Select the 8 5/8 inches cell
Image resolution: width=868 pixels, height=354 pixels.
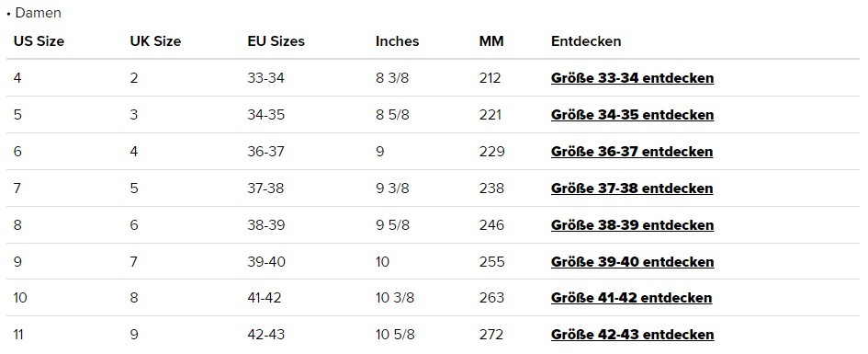392,115
